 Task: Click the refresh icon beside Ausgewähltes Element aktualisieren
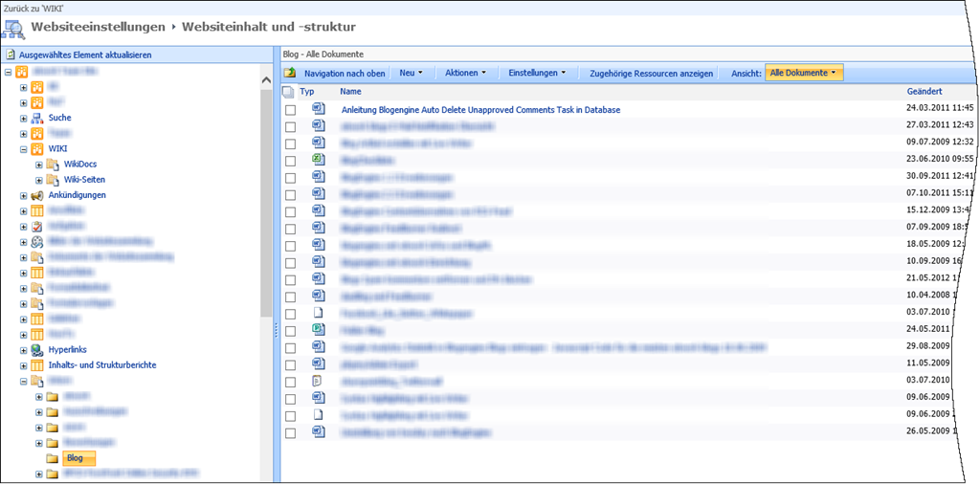(x=10, y=55)
